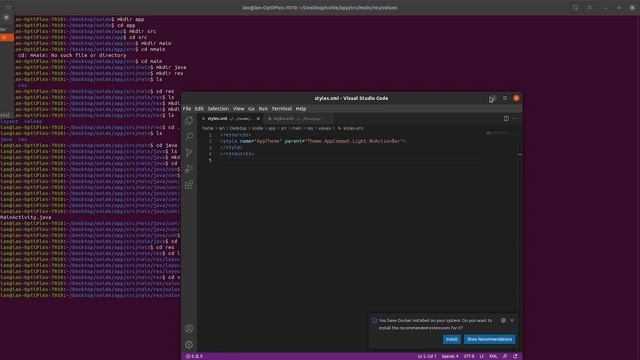Open the File menu
Image resolution: width=640 pixels, height=360 pixels.
click(187, 109)
